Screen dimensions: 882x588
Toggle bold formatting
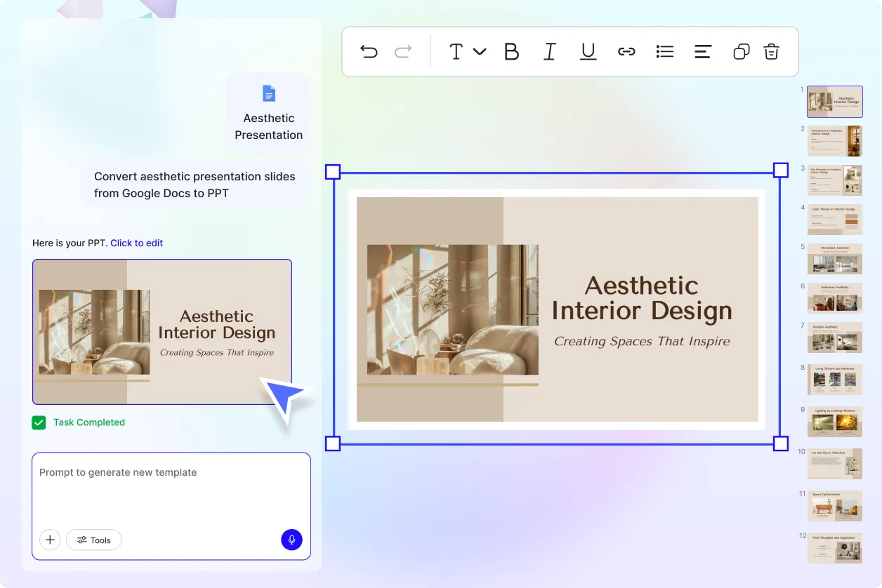coord(512,51)
